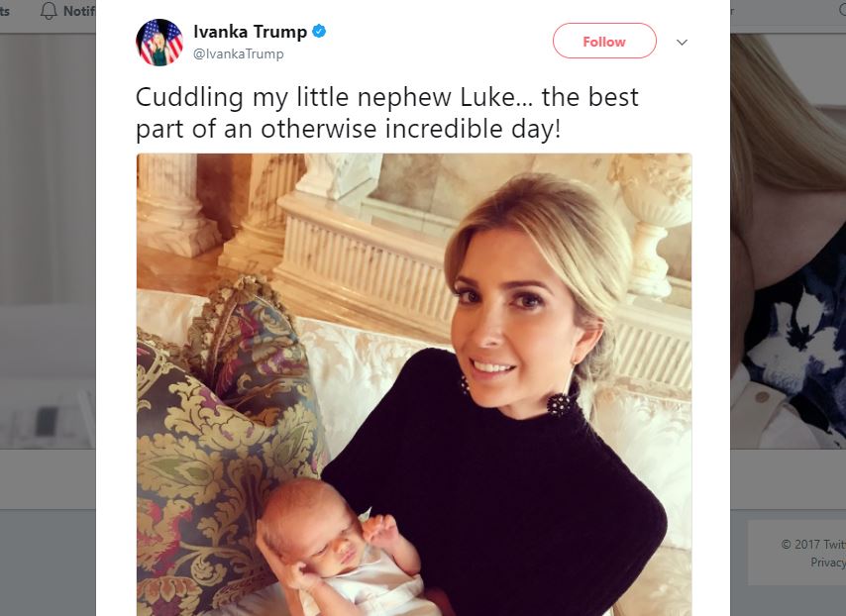846x616 pixels.
Task: Open Notifications via the bell icon
Action: click(49, 11)
